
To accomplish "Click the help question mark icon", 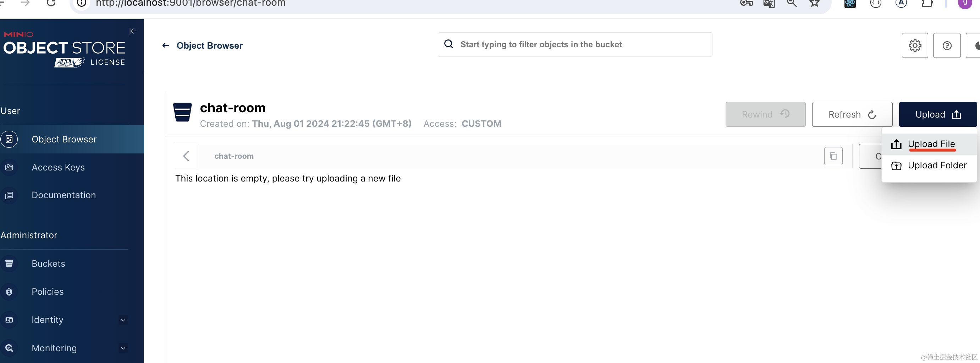I will [947, 46].
